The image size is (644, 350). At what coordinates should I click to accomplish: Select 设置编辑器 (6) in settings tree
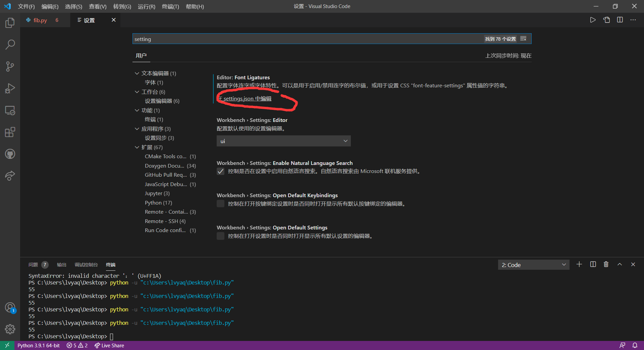coord(162,101)
